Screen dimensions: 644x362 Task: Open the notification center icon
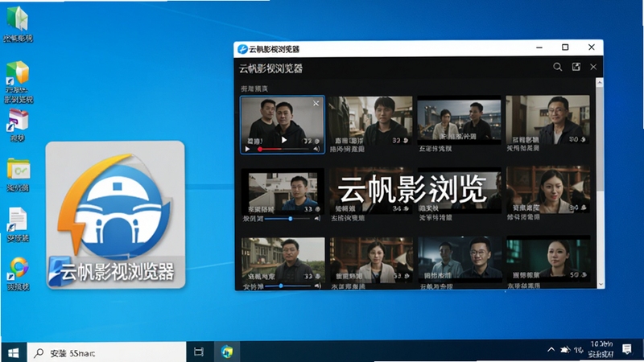(x=627, y=349)
